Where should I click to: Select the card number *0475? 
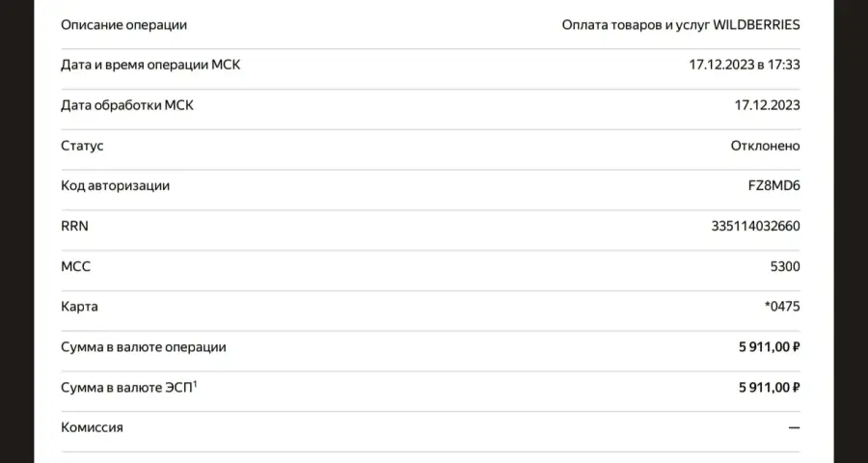[x=782, y=307]
